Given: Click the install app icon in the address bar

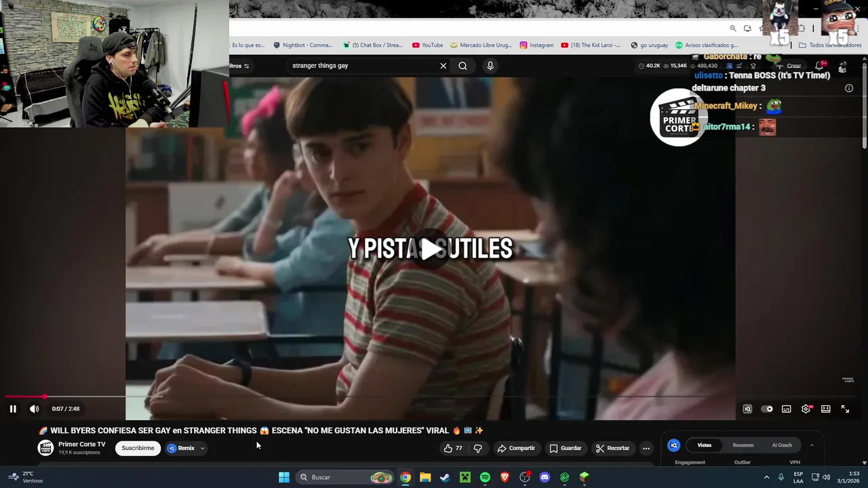Looking at the screenshot, I should pyautogui.click(x=747, y=28).
